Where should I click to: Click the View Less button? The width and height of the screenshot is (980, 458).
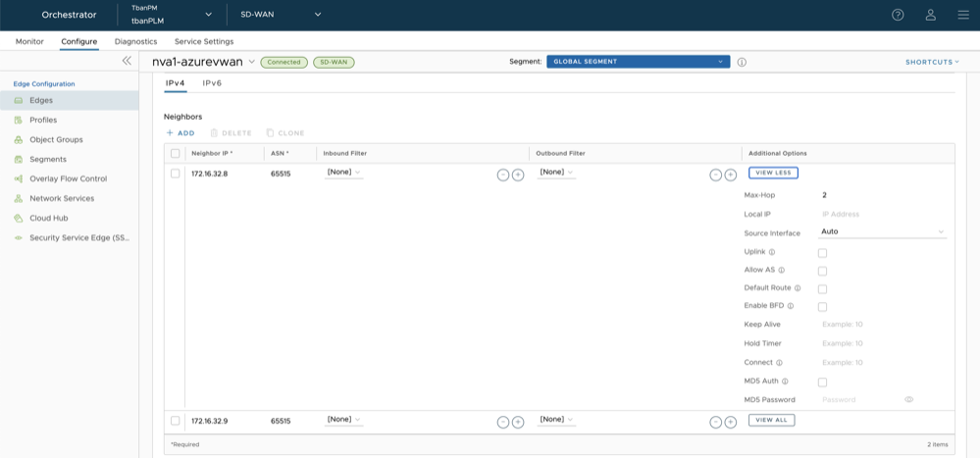773,173
